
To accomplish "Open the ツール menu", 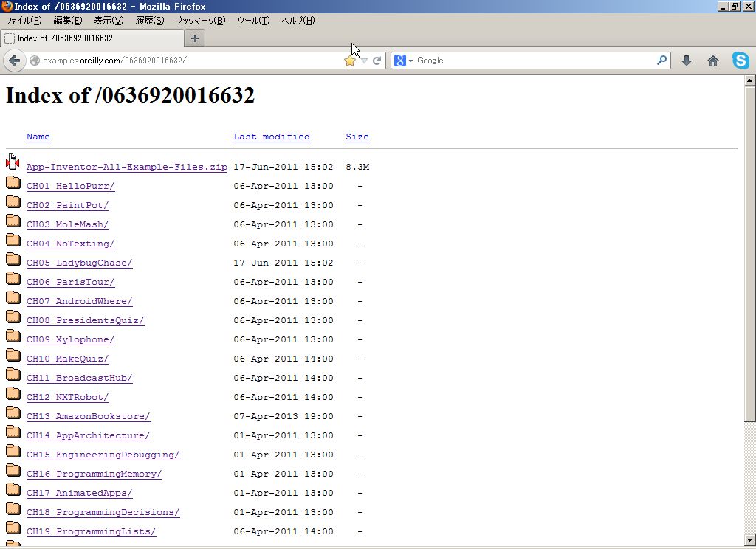I will pyautogui.click(x=254, y=21).
